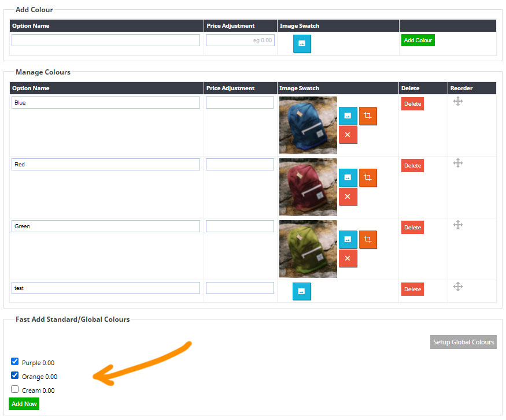Screen dimensions: 506x420
Task: Set price adjustment for Green
Action: 240,226
